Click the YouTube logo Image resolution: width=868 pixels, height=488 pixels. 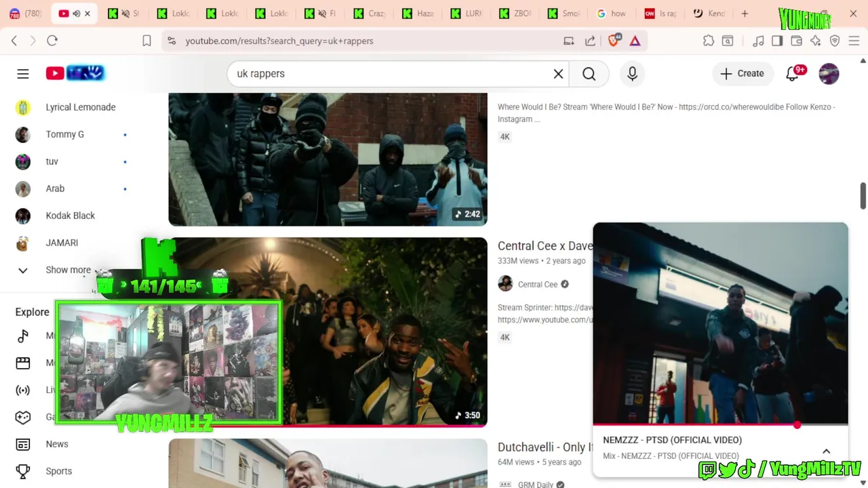[x=75, y=73]
